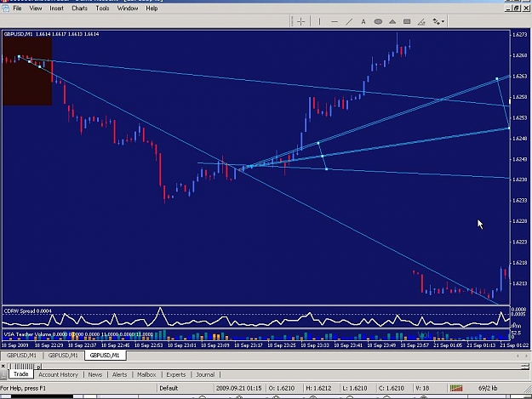
Task: Select the Trendline drawing tool
Action: 349,22
